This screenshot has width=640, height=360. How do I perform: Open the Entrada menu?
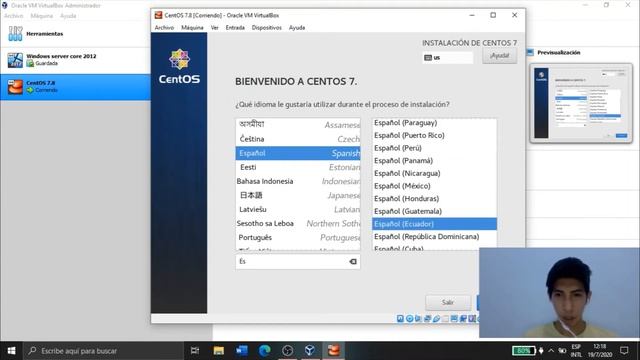pos(235,27)
